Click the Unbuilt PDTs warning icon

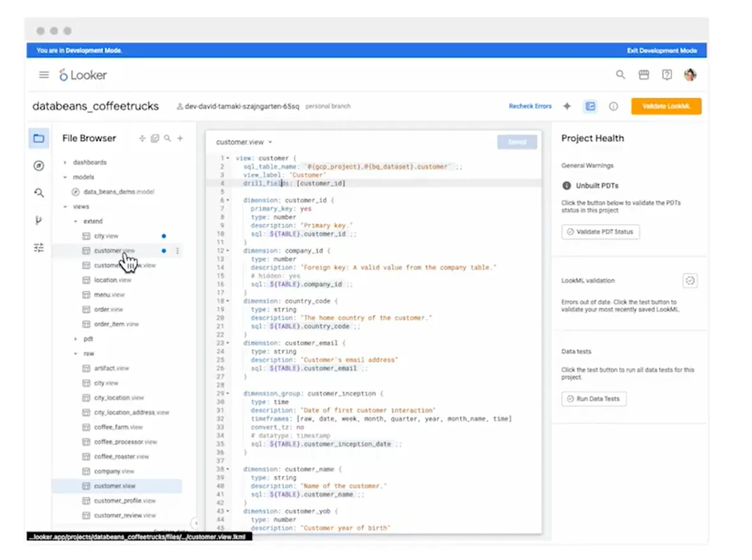click(566, 186)
